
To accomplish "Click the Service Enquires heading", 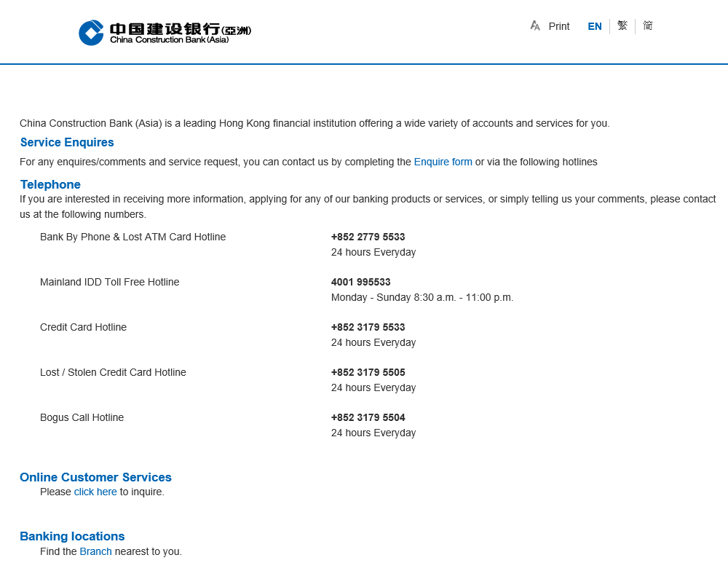I will [x=67, y=142].
